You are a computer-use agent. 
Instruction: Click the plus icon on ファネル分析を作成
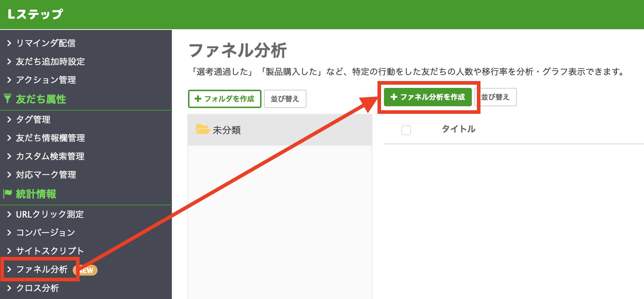click(x=394, y=97)
